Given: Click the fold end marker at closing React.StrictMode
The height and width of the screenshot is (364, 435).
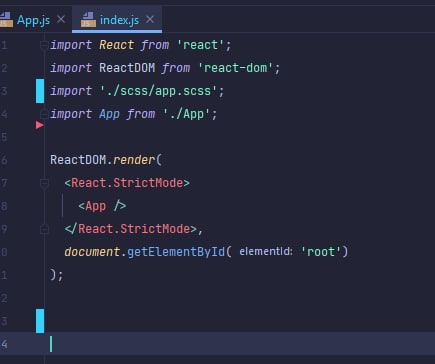Looking at the screenshot, I should pyautogui.click(x=44, y=229).
